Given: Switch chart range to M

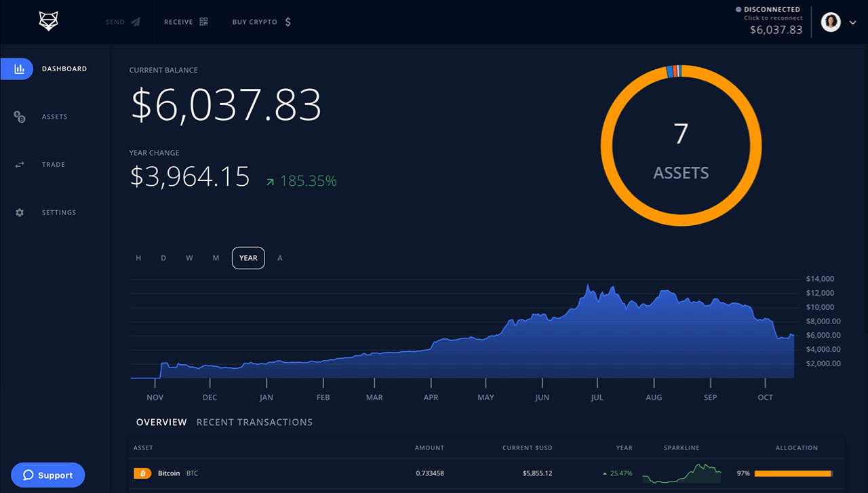Looking at the screenshot, I should pyautogui.click(x=216, y=258).
